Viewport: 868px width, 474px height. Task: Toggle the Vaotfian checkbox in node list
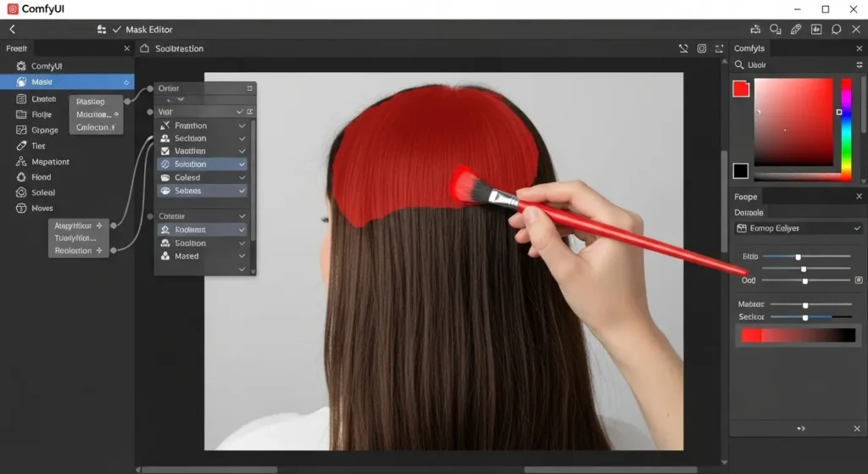(164, 151)
